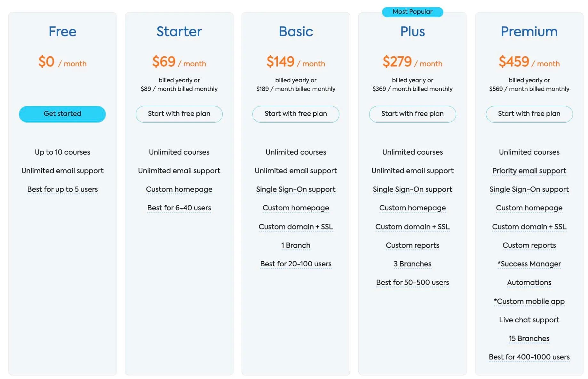
Task: Click Custom homepage in the Starter plan
Action: [x=179, y=189]
